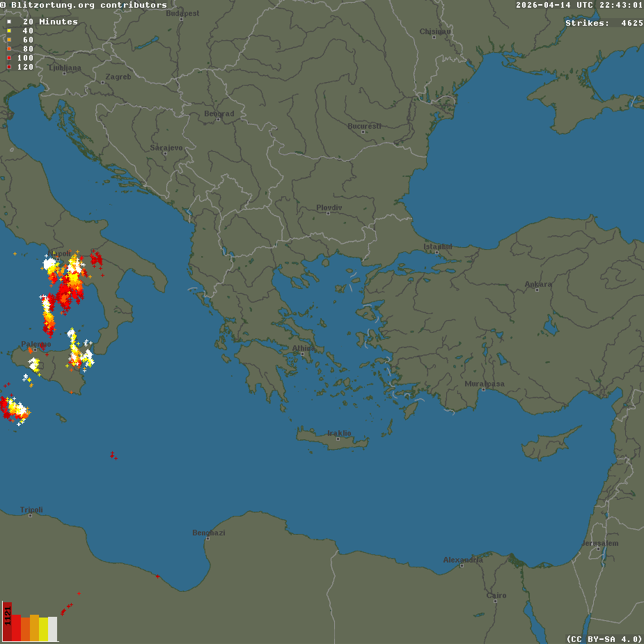Click the Tripoli city marker
This screenshot has height=644, width=644.
click(31, 517)
